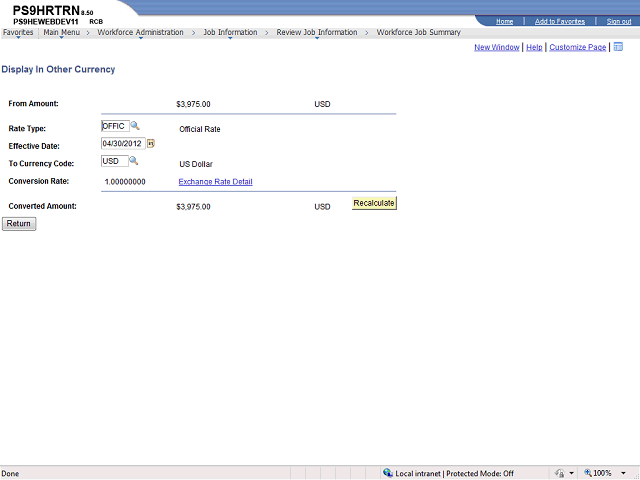640x480 pixels.
Task: Click the Return button
Action: [19, 224]
